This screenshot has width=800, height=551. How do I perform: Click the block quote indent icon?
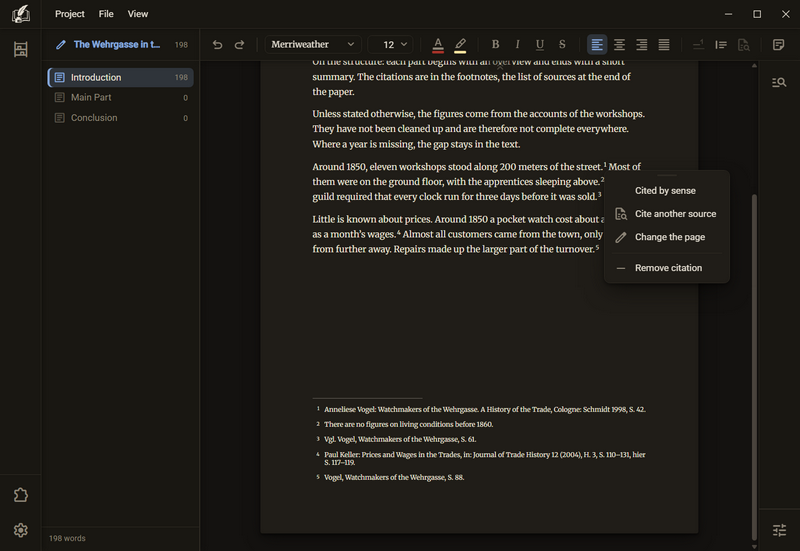click(721, 44)
